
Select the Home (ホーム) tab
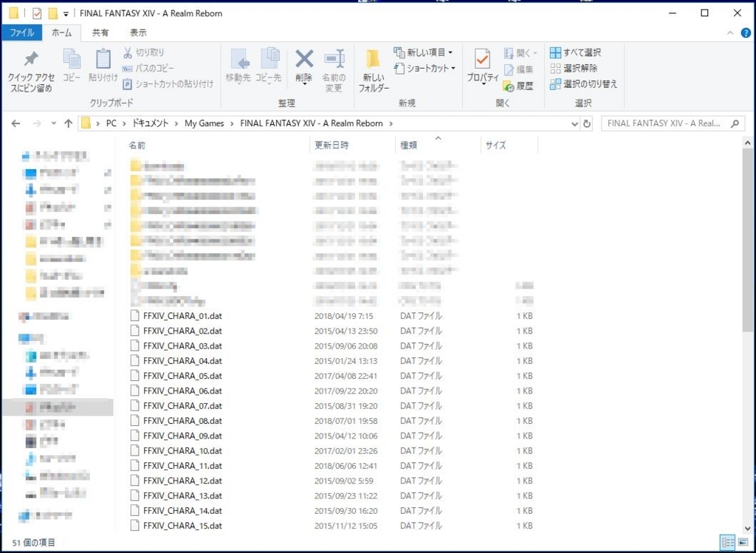[x=61, y=32]
